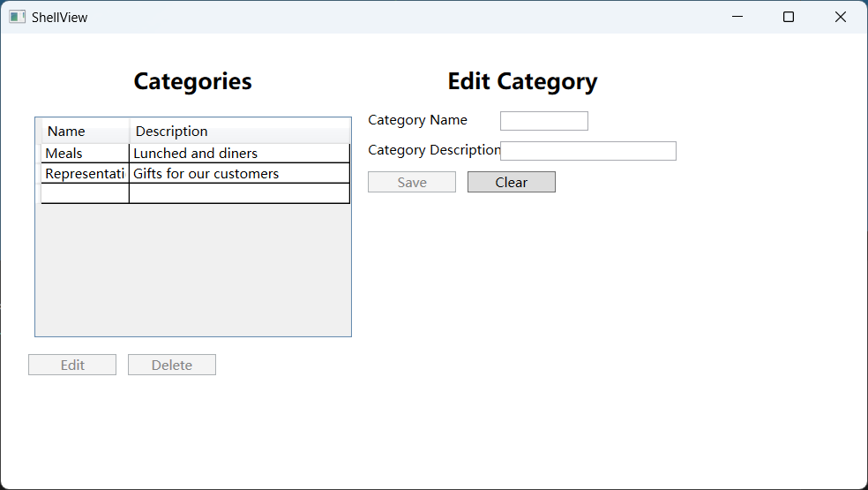
Task: Select the Meals category row
Action: [x=84, y=154]
